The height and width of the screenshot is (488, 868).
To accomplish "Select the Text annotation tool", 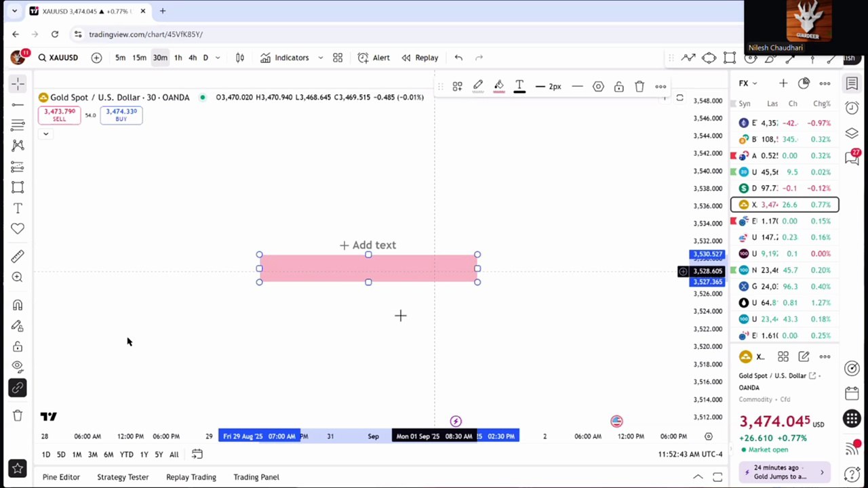I will point(18,208).
